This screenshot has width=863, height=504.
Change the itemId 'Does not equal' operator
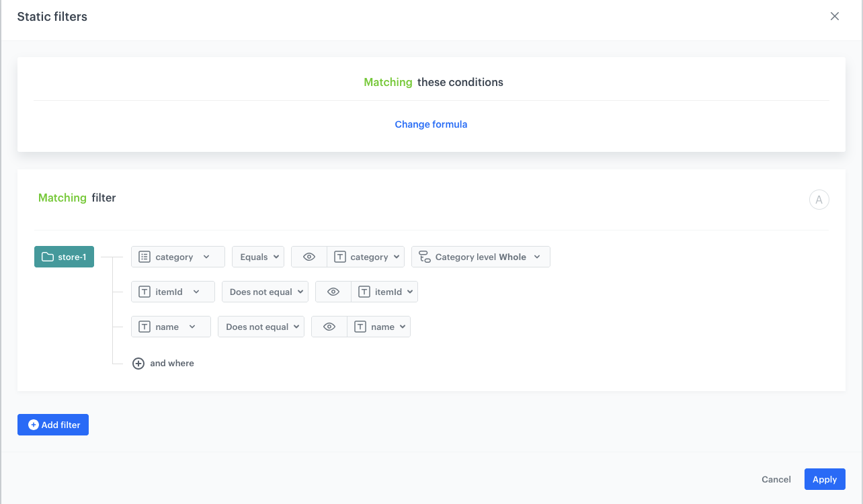click(x=265, y=292)
